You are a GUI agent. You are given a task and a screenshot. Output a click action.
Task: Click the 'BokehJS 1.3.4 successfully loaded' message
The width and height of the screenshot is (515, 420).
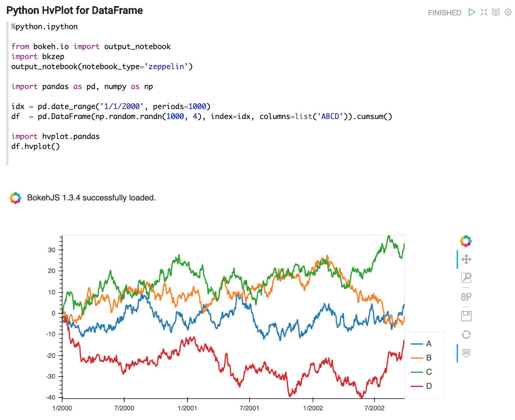point(91,198)
